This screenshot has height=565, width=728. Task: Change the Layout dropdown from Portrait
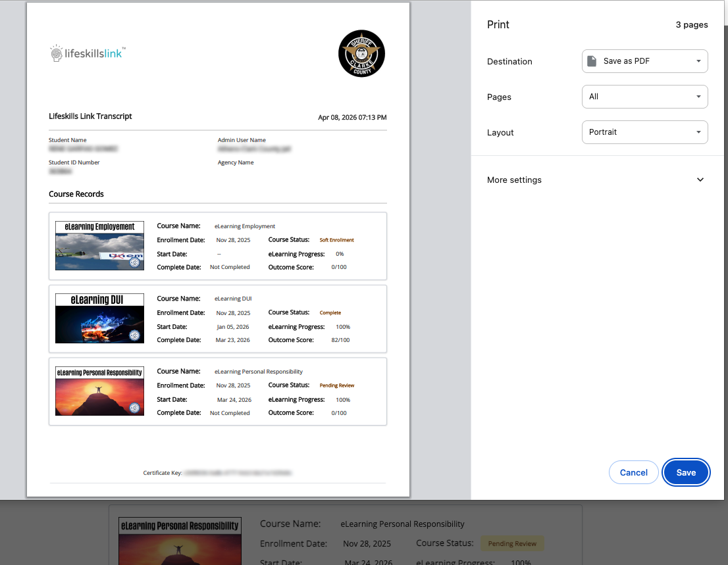point(644,132)
